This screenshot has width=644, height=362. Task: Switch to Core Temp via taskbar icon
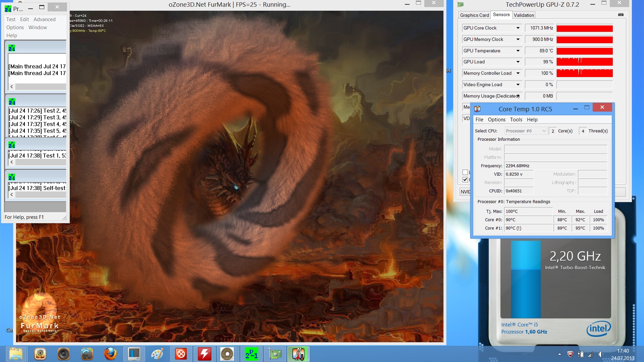click(298, 354)
